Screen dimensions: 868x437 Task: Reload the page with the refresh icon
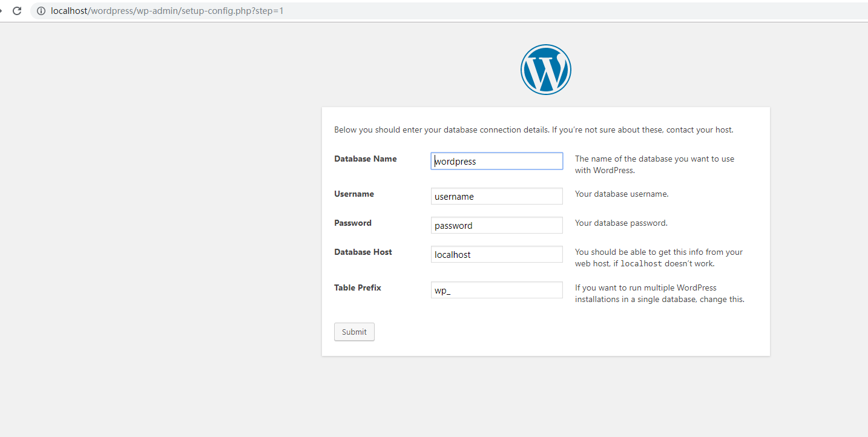point(17,11)
